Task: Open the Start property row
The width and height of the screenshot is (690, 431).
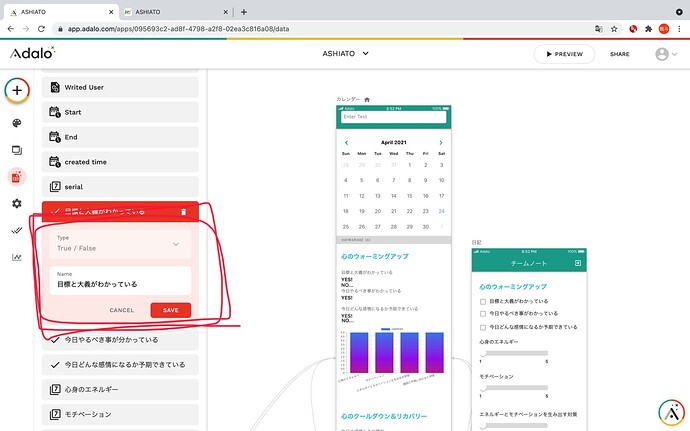Action: tap(120, 112)
